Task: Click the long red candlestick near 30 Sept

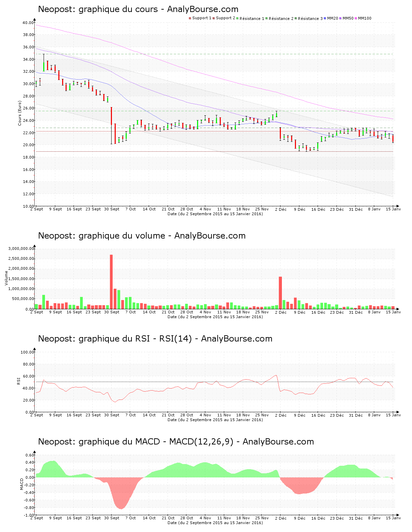Action: click(x=111, y=126)
